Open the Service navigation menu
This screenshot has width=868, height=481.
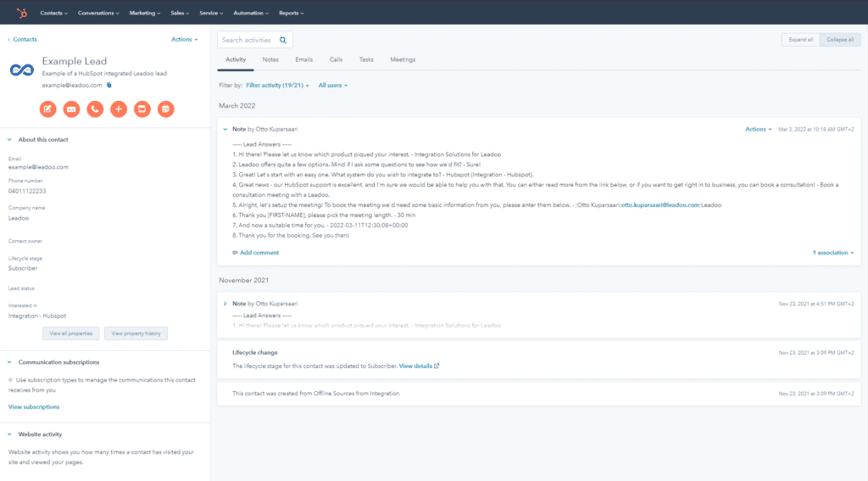(211, 13)
